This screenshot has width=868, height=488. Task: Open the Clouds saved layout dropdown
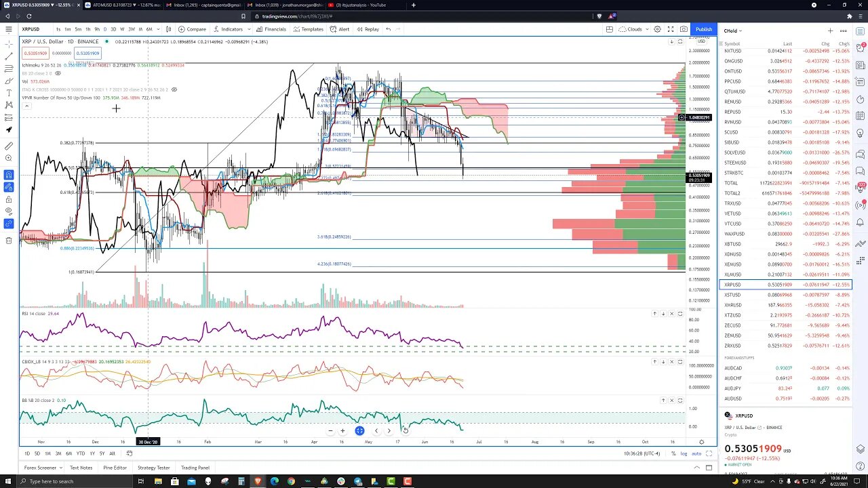(635, 29)
